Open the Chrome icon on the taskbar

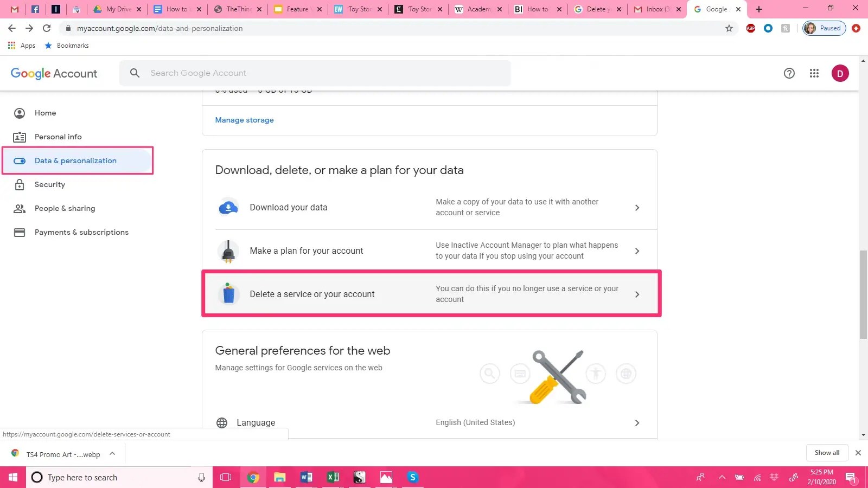click(253, 477)
